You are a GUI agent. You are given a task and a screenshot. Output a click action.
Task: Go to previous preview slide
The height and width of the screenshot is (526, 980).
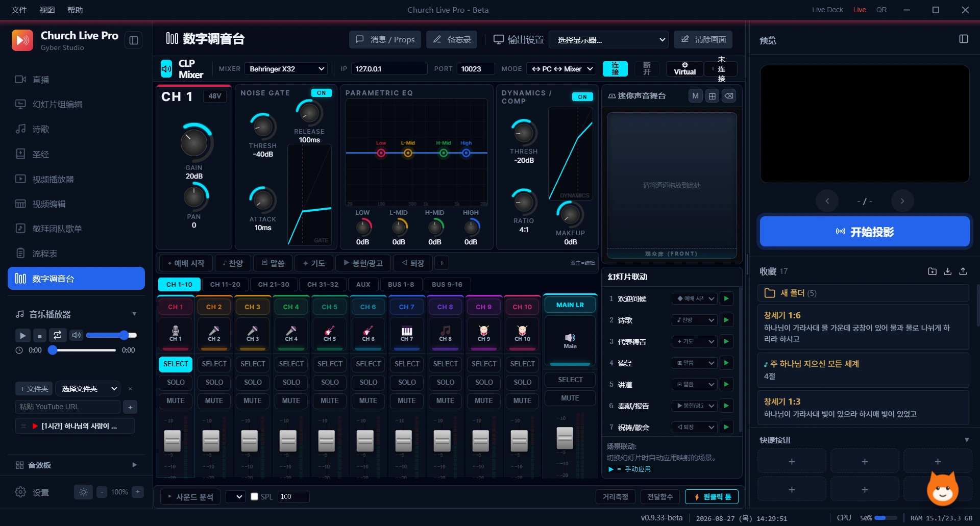pos(827,201)
